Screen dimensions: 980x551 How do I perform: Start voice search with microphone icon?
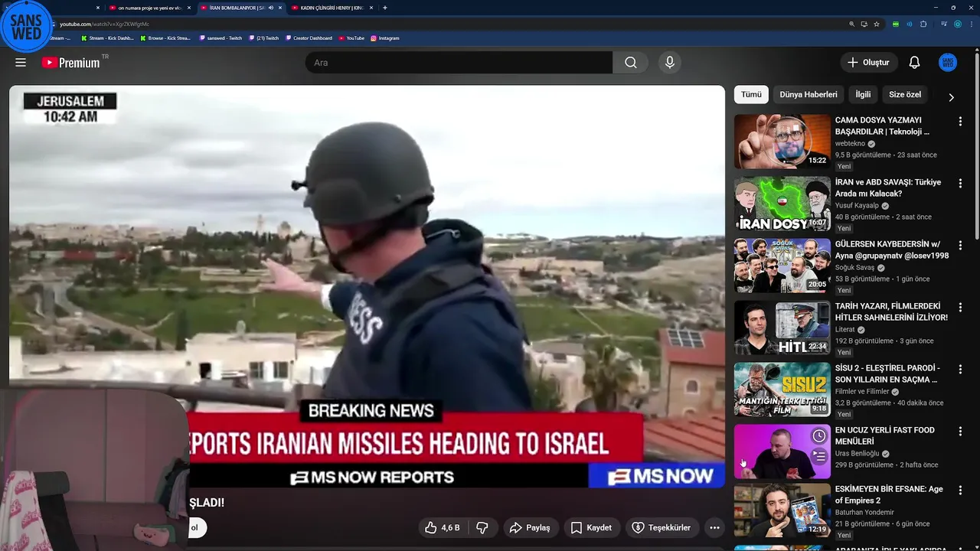[x=670, y=63]
